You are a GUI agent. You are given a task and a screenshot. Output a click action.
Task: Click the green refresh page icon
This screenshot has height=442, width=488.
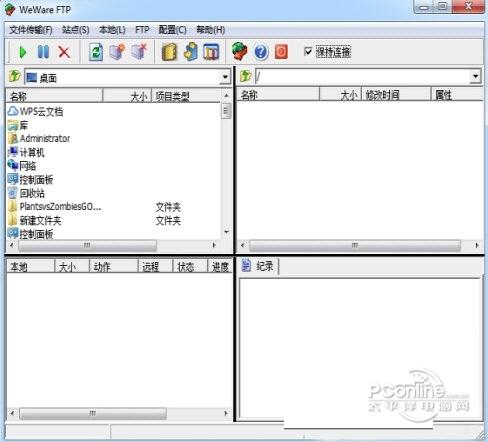coord(96,52)
